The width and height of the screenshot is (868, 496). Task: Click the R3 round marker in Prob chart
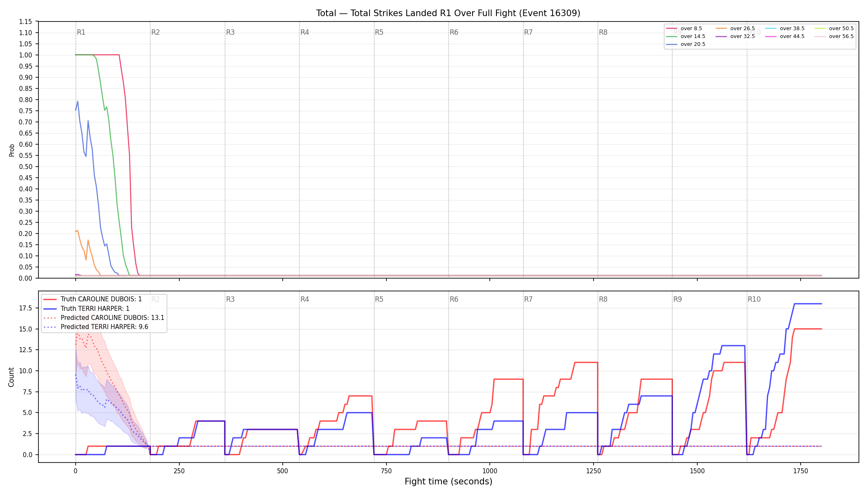[230, 32]
